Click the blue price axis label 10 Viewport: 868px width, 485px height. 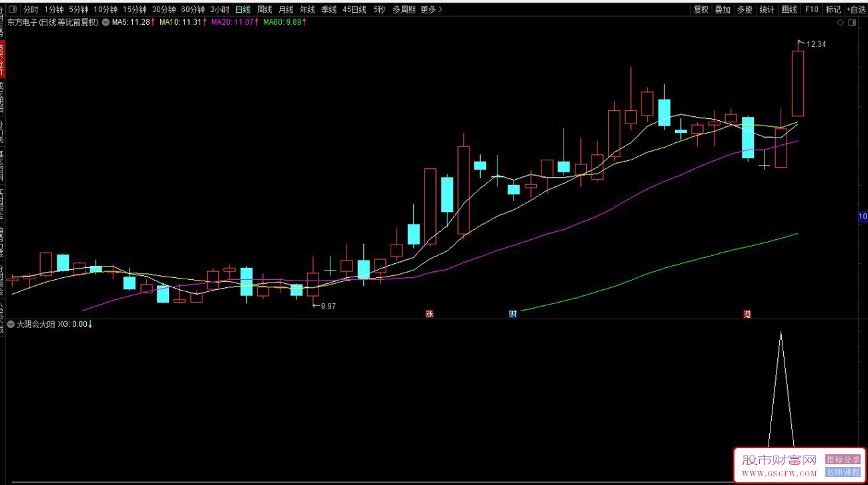(x=862, y=216)
